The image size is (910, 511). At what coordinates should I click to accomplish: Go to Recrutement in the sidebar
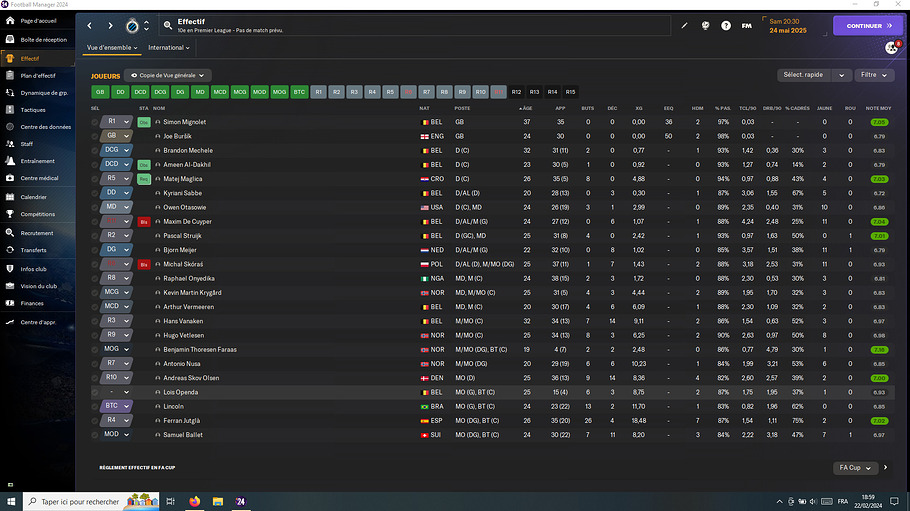point(37,233)
